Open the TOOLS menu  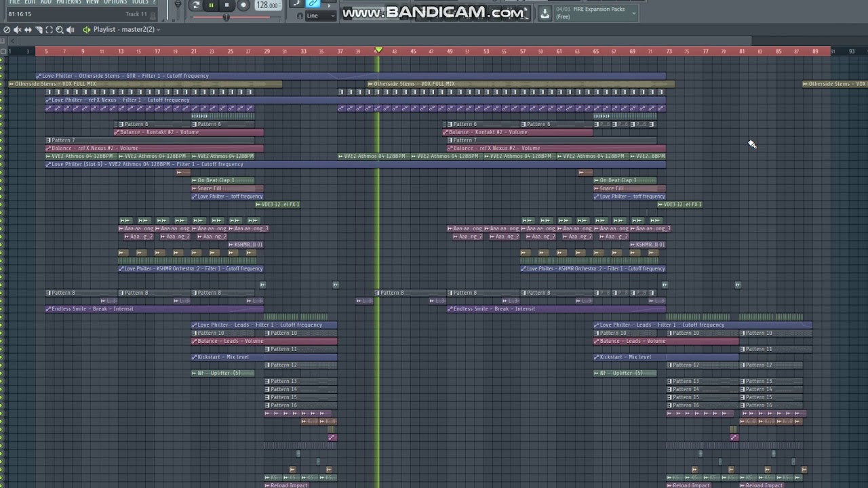140,2
